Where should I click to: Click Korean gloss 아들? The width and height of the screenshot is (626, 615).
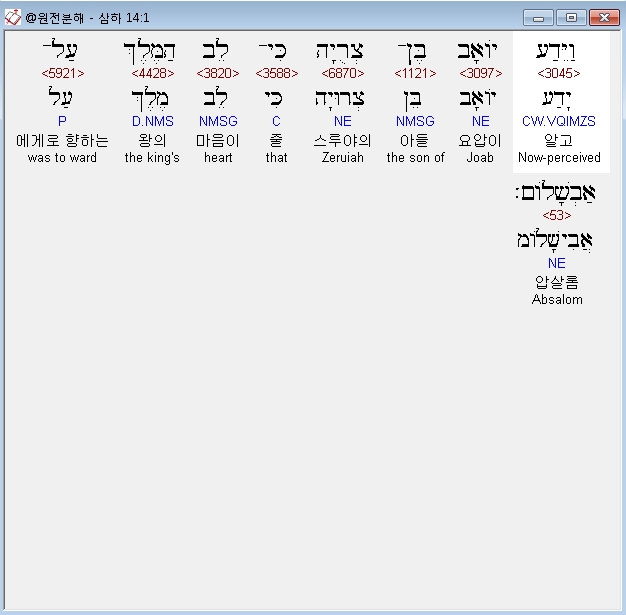[x=414, y=141]
